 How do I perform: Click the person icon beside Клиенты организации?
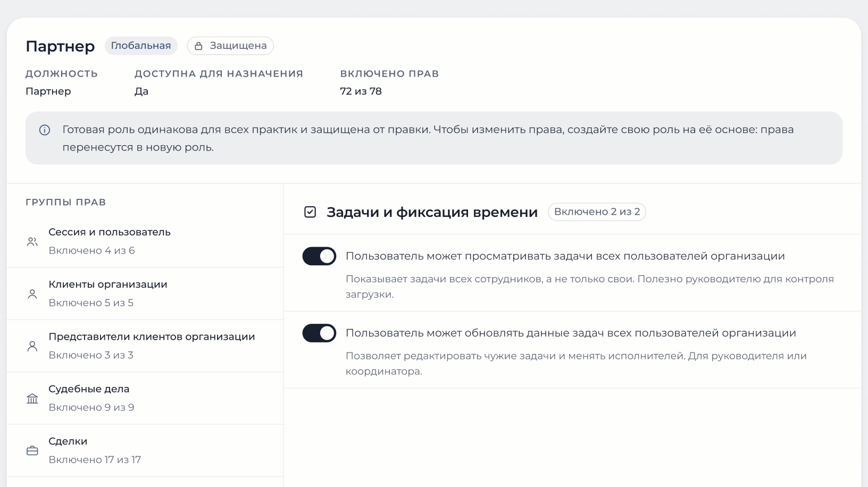point(32,294)
